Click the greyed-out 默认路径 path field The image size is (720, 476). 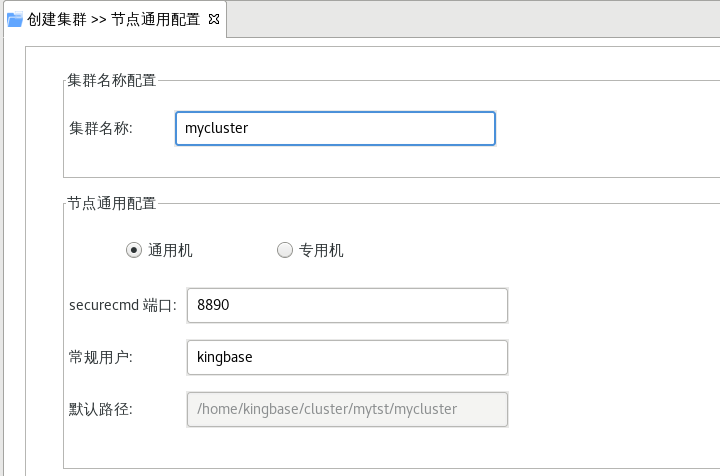tap(346, 409)
